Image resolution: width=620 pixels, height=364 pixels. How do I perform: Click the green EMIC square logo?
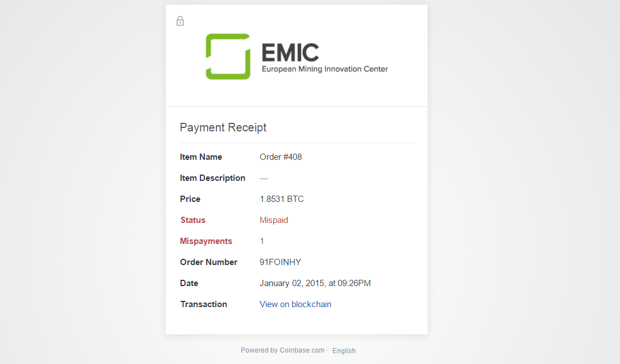(x=228, y=56)
